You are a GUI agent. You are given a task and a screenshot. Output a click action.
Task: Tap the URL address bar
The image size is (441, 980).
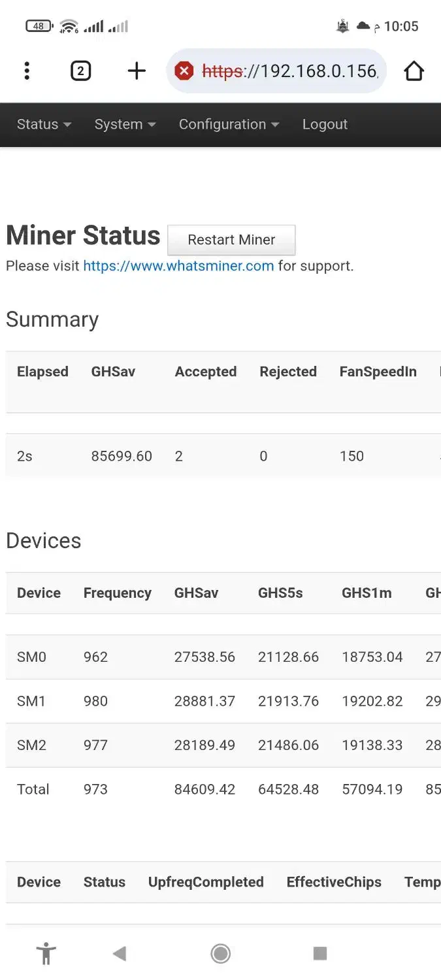[287, 71]
